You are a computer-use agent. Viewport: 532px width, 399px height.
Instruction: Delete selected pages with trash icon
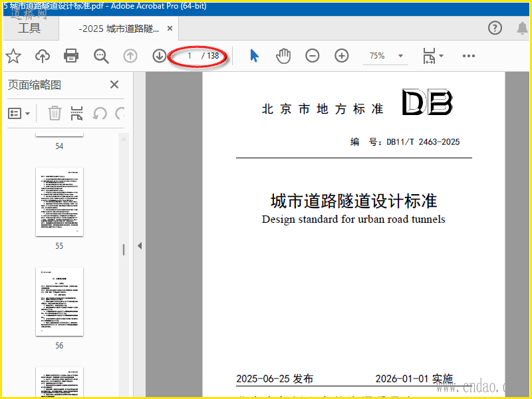point(55,113)
